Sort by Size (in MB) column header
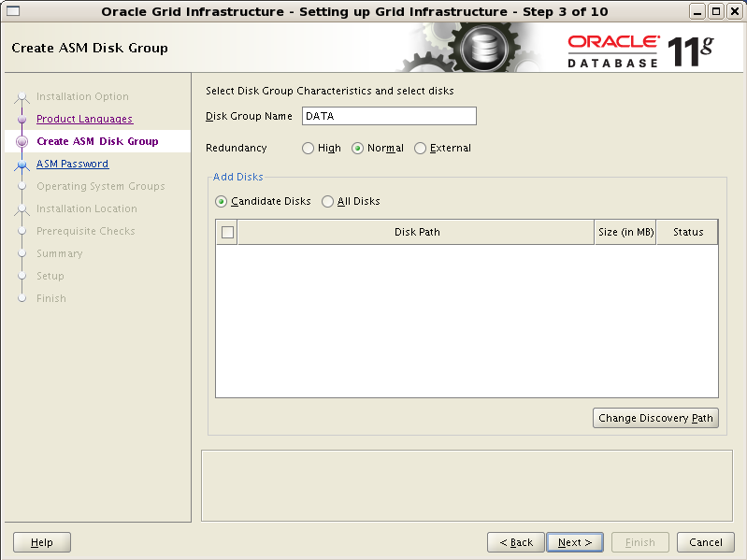The image size is (747, 560). click(625, 233)
